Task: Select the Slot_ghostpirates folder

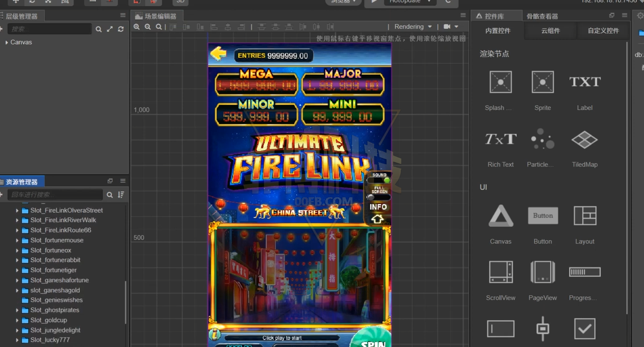Action: (x=55, y=310)
